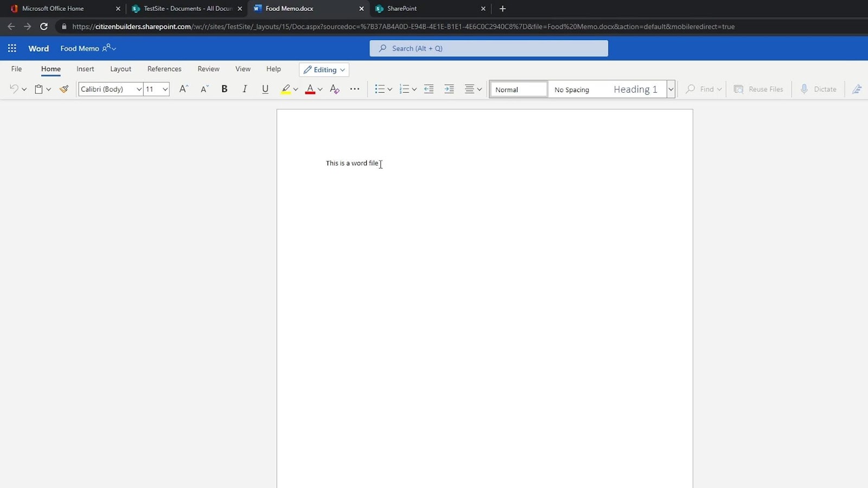Screen dimensions: 868x488
Task: Open the Editing mode dropdown
Action: pos(324,69)
